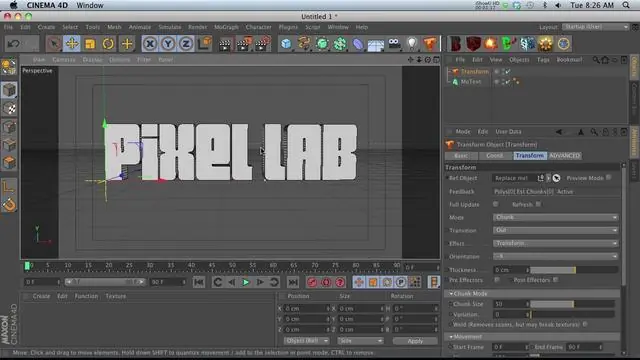The width and height of the screenshot is (640, 360).
Task: Open the Character menu
Action: (x=258, y=27)
